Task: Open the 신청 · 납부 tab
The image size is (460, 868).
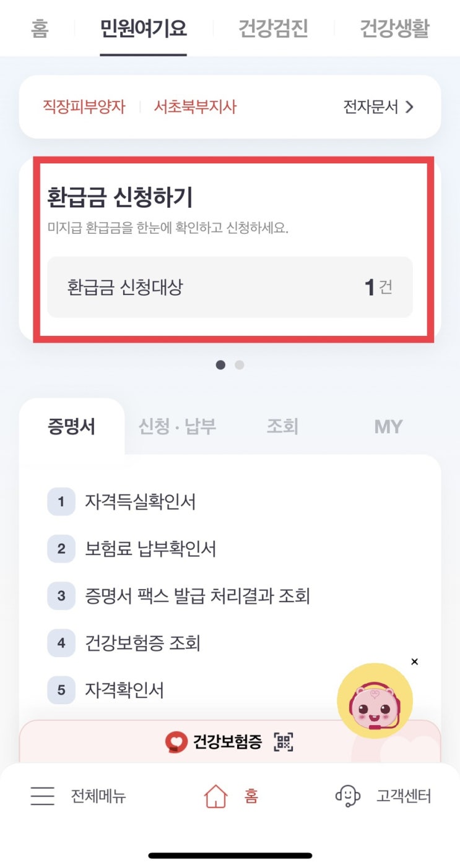Action: click(x=177, y=426)
